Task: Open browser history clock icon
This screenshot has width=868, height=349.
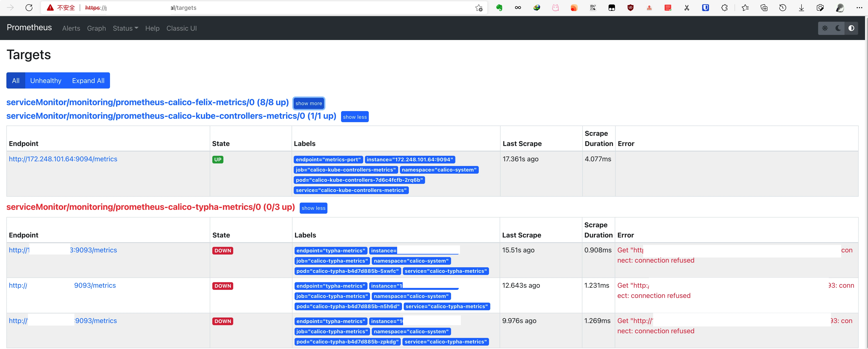Action: [782, 8]
